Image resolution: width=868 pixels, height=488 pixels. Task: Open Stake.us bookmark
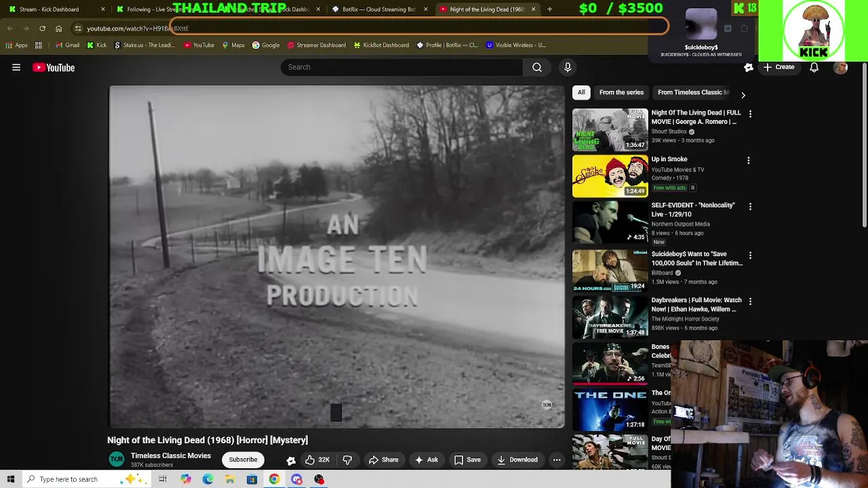[144, 45]
